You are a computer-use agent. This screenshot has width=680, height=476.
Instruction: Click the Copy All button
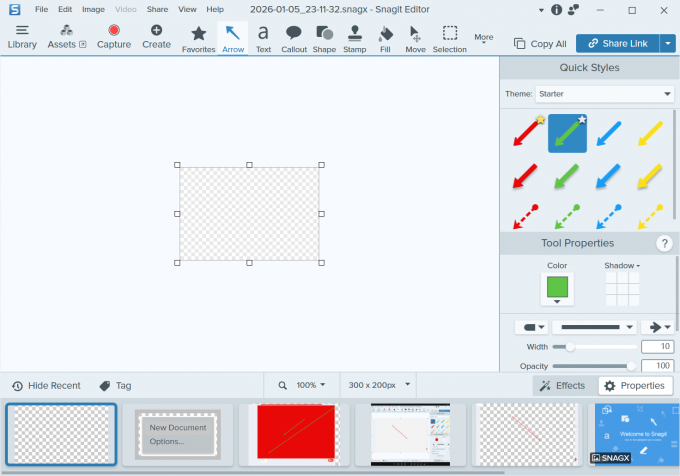tap(540, 44)
